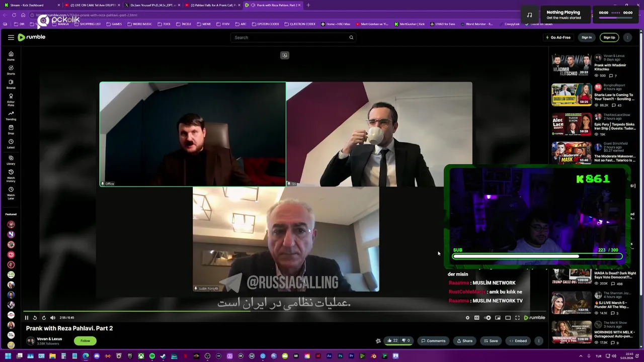Open the Windows Start menu
Image resolution: width=644 pixels, height=362 pixels.
click(8, 356)
